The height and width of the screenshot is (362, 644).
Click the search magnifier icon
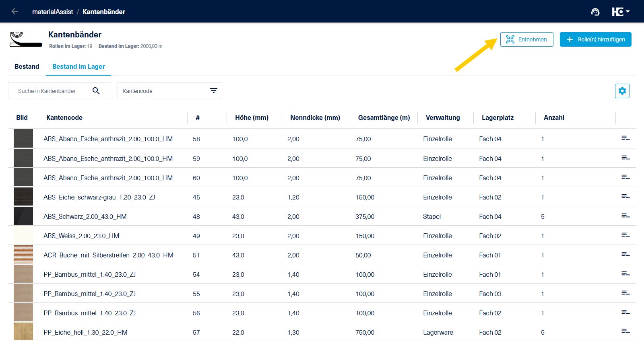point(96,91)
